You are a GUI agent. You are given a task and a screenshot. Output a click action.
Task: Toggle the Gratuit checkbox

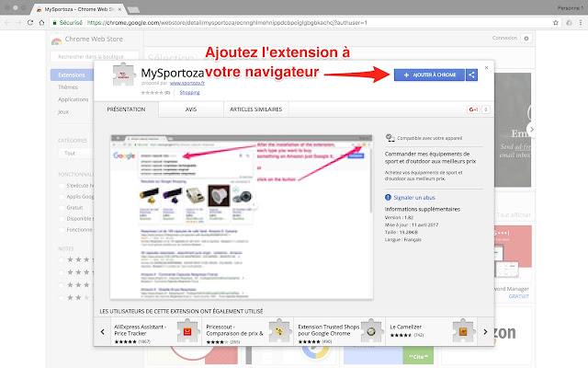click(62, 208)
